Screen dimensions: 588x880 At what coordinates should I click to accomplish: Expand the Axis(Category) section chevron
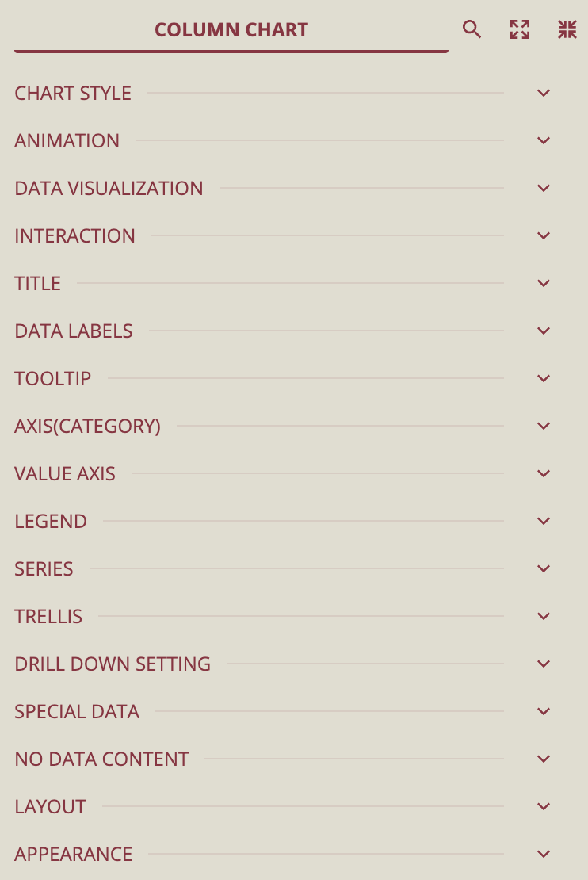(x=544, y=426)
